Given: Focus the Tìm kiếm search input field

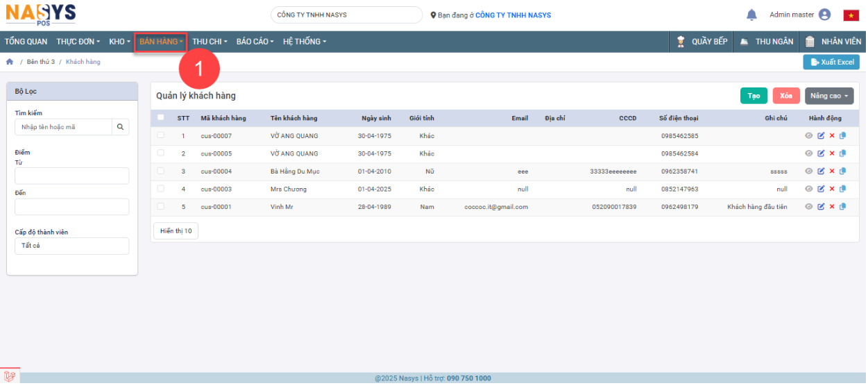Looking at the screenshot, I should [63, 127].
